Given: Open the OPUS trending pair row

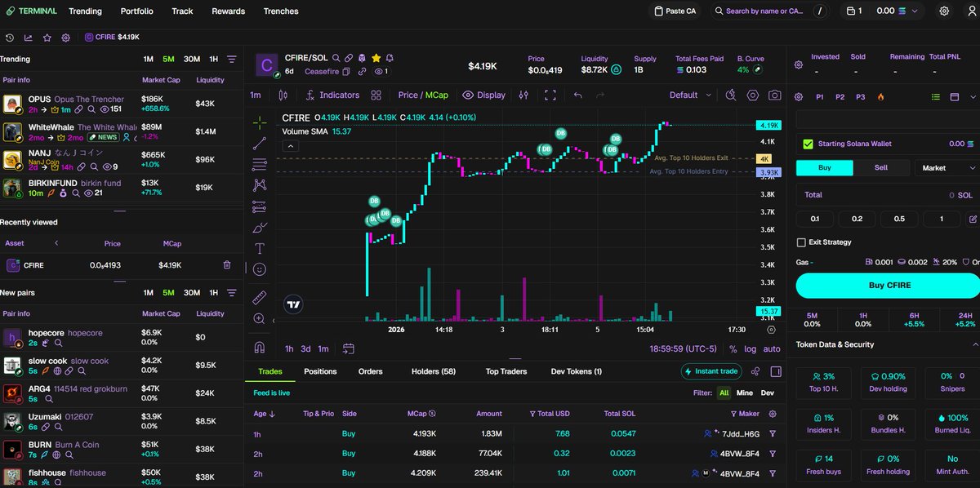Looking at the screenshot, I should pyautogui.click(x=122, y=104).
